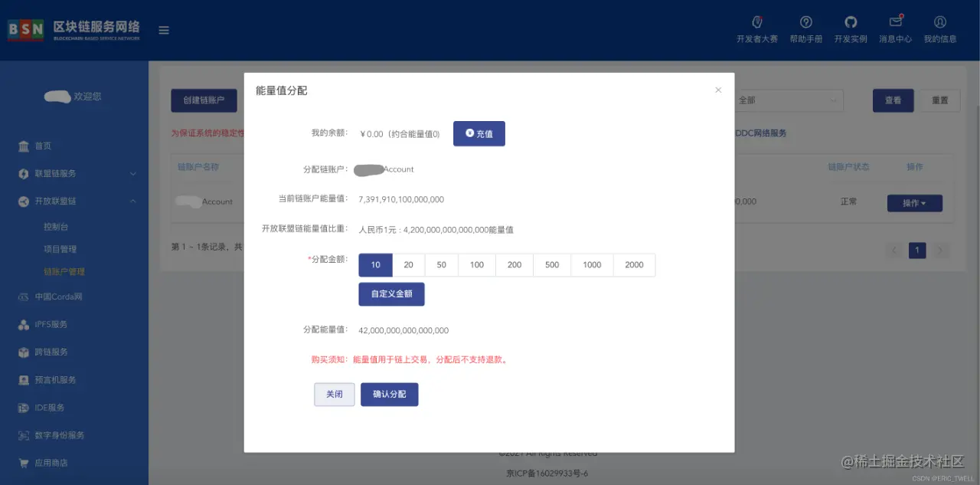Go to next page arrow in pagination
The image size is (980, 485).
tap(940, 251)
